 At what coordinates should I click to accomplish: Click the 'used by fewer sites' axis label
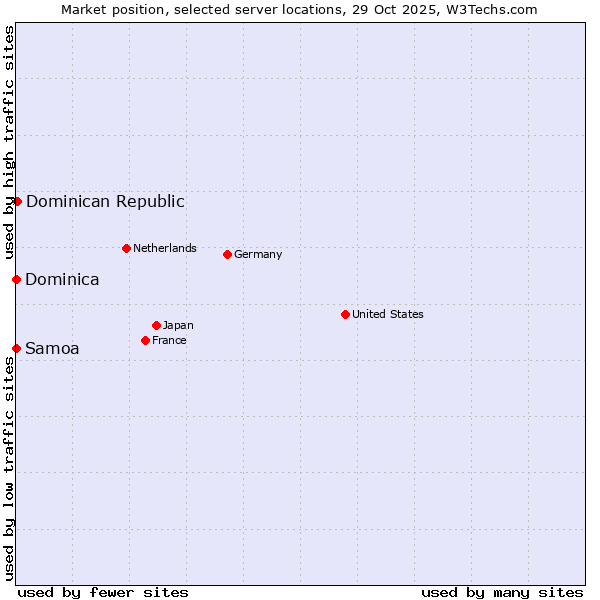103,592
